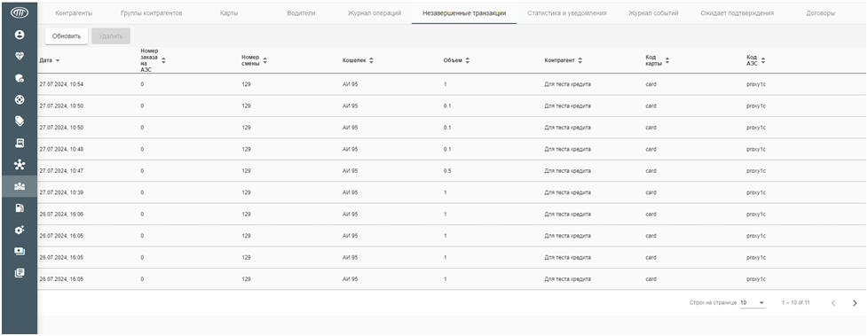Select the Незавершенные транзакции tab
The image size is (868, 336).
[464, 12]
